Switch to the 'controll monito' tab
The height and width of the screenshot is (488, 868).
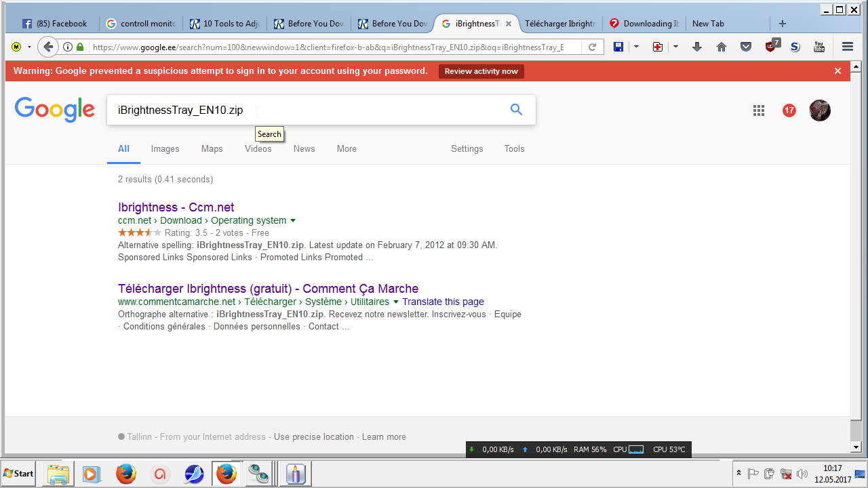[x=141, y=23]
